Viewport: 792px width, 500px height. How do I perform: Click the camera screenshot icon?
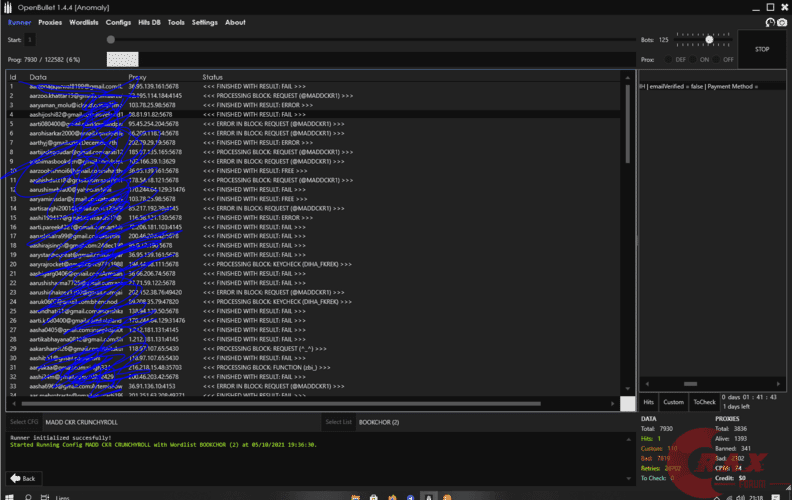pyautogui.click(x=782, y=22)
